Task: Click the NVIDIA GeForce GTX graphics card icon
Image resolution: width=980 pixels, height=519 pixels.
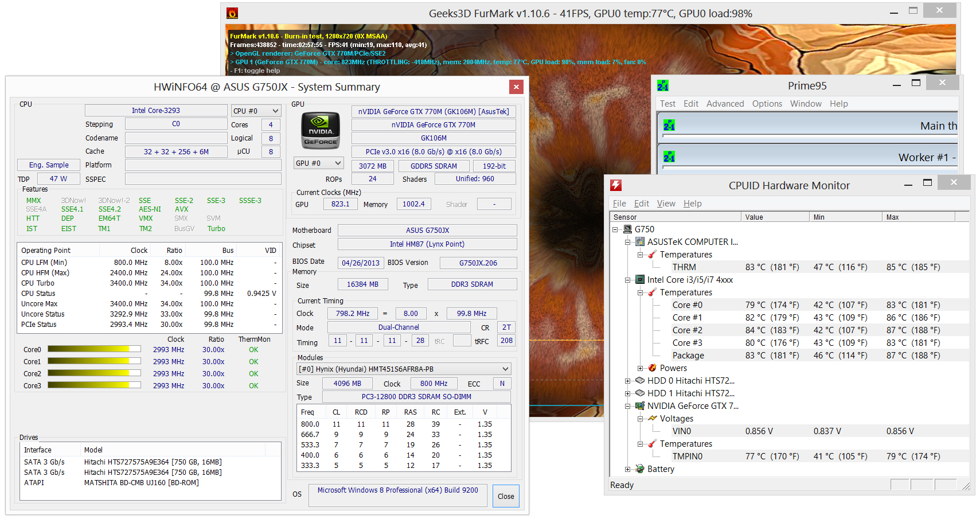Action: click(640, 405)
